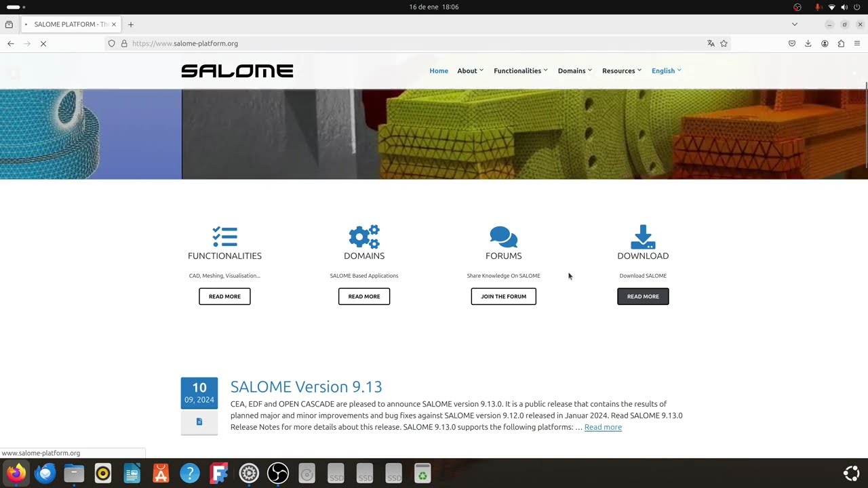Open a new browser tab
The height and width of the screenshot is (488, 868).
(131, 24)
